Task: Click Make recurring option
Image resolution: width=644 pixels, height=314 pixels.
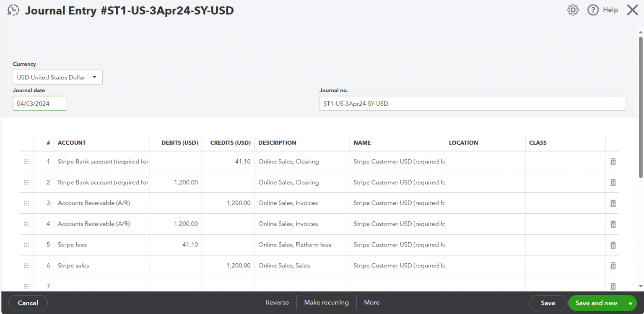Action: 326,303
